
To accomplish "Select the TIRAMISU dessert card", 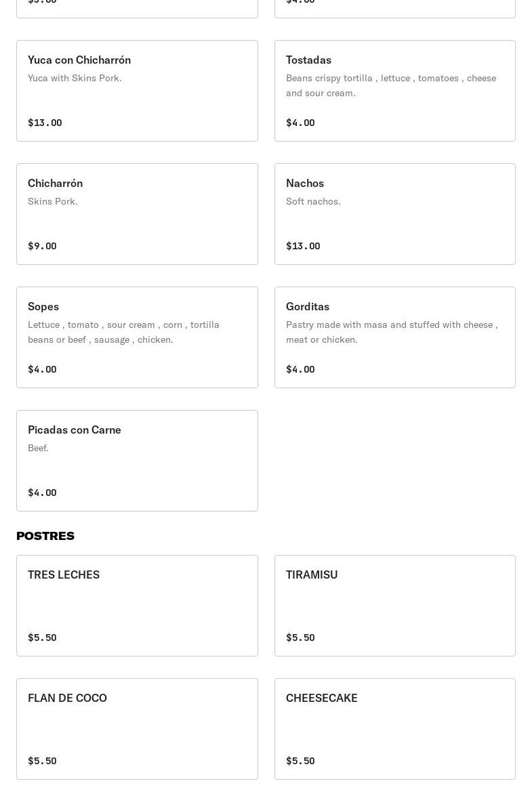I will point(394,606).
